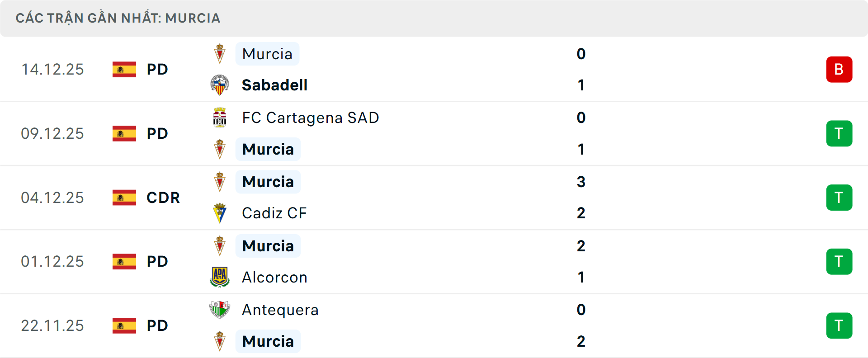868x358 pixels.
Task: Click the green T result indicator for Cadiz match
Action: 840,198
